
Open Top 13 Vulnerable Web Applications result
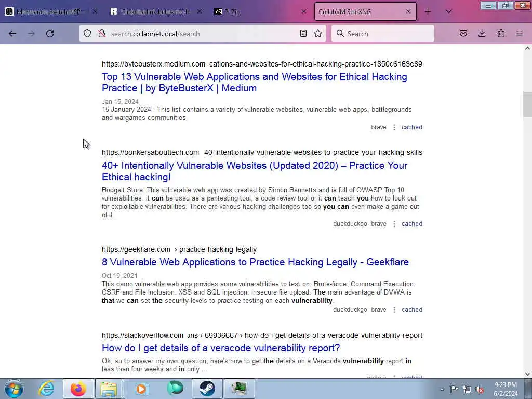(x=255, y=83)
